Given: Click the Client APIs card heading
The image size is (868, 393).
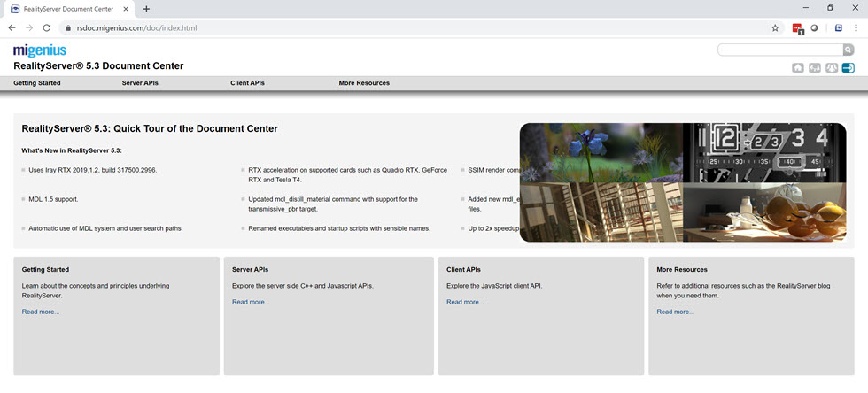Looking at the screenshot, I should [463, 270].
